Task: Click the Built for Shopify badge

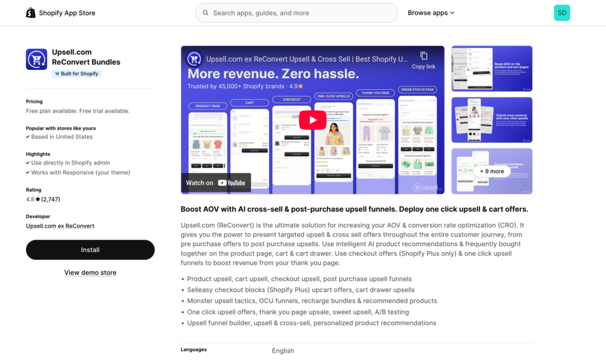Action: pos(76,73)
